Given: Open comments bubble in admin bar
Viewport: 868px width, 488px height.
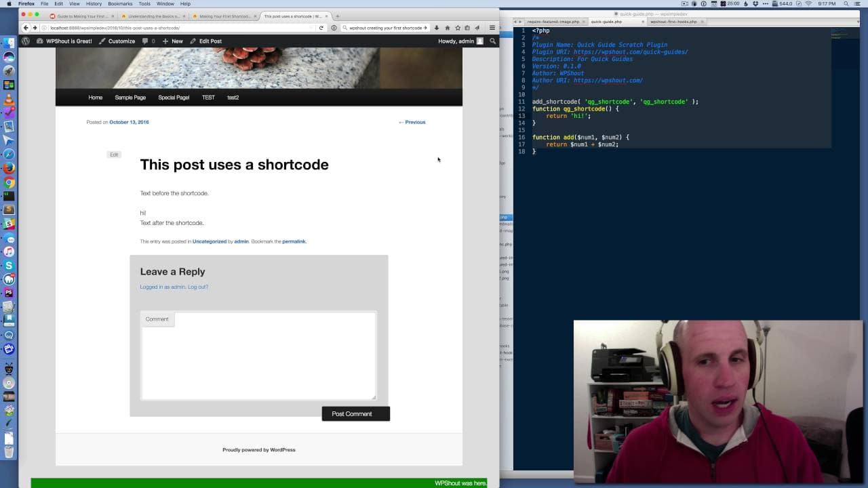Looking at the screenshot, I should pyautogui.click(x=148, y=41).
